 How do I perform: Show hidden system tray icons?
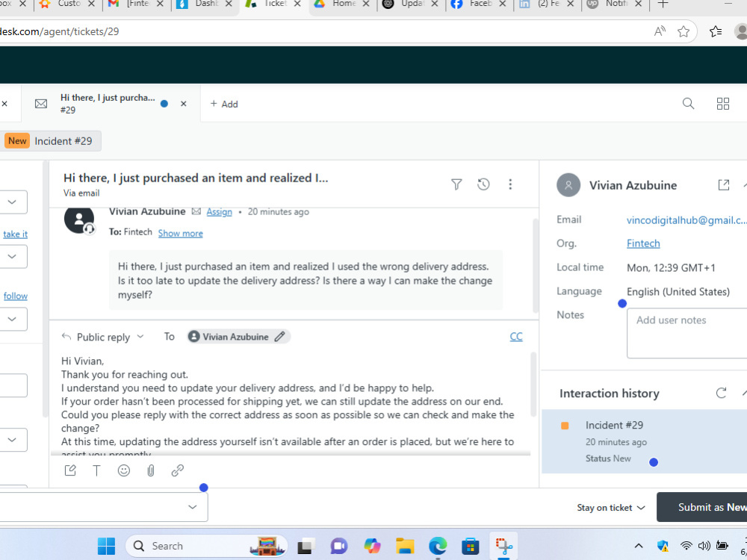click(x=639, y=546)
